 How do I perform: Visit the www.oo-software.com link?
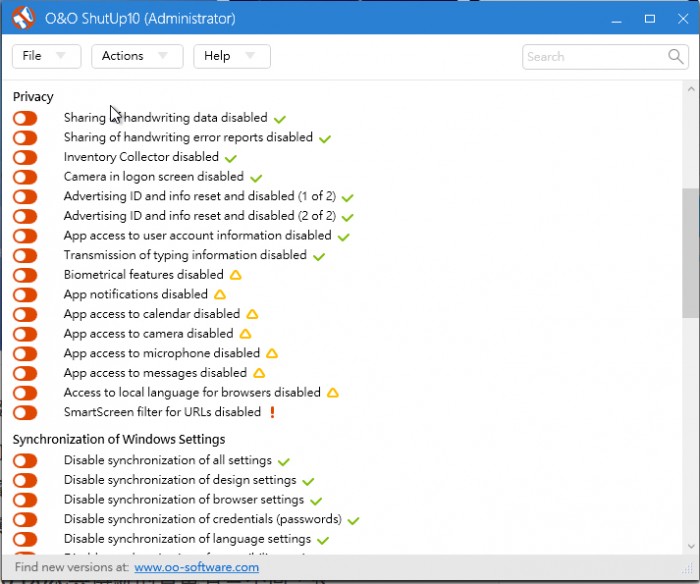[196, 568]
